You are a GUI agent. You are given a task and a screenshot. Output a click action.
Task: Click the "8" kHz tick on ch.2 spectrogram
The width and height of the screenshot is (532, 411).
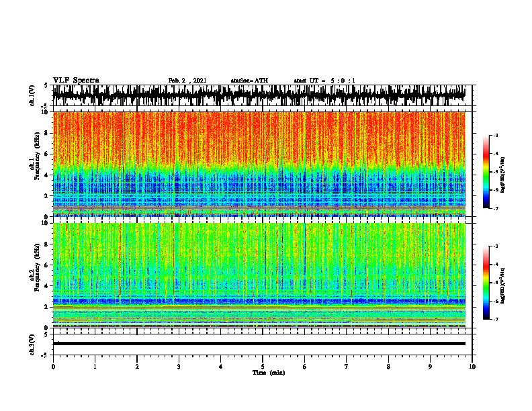(47, 244)
